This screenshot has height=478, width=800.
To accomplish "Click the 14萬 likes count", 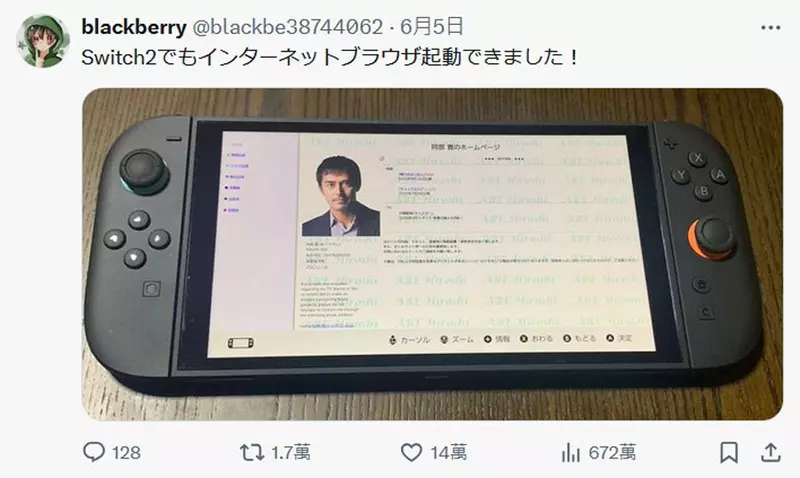I will [448, 452].
